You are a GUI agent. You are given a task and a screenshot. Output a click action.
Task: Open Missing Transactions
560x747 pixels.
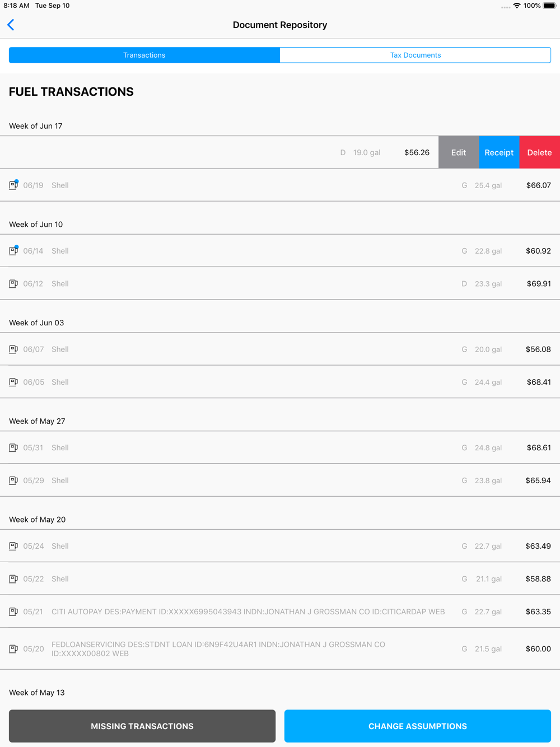[142, 726]
